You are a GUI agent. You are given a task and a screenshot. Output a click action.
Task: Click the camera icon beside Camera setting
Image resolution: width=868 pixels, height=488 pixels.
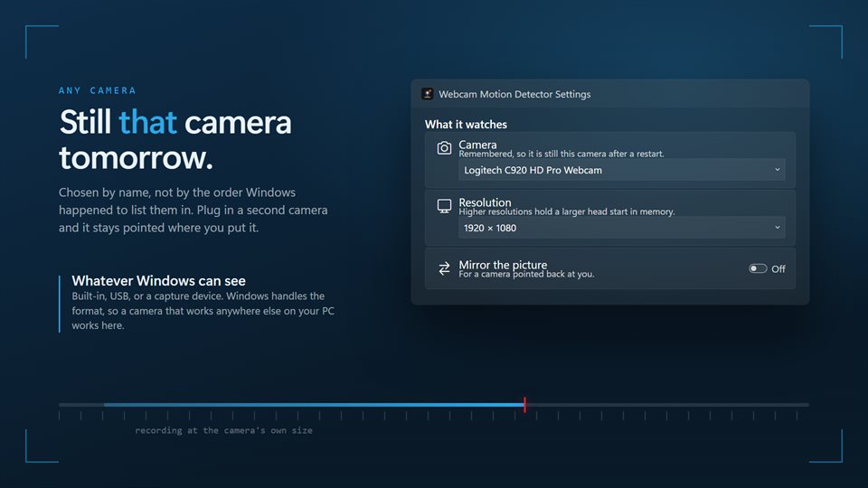pyautogui.click(x=444, y=147)
